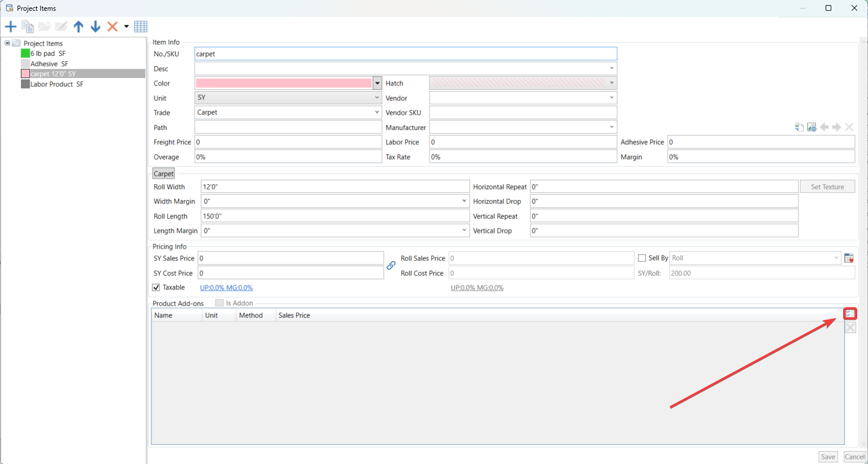The width and height of the screenshot is (868, 464).
Task: Select the Adhesive SF item
Action: point(49,64)
